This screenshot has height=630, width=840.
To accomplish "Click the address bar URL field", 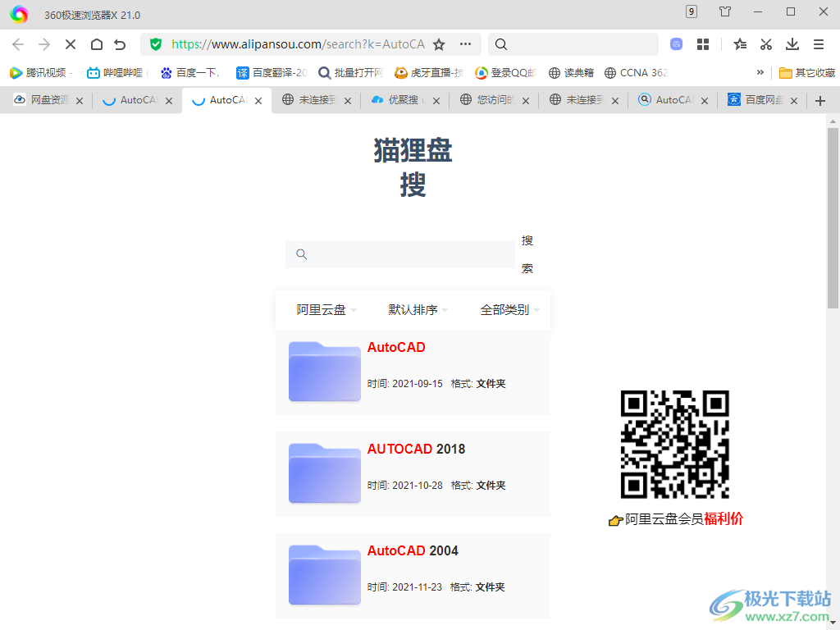I will click(298, 44).
